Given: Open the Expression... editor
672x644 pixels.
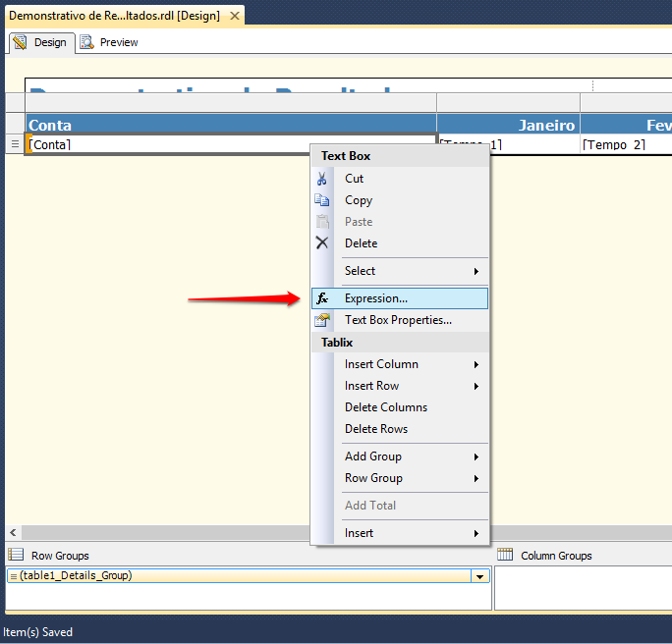Looking at the screenshot, I should click(x=400, y=298).
